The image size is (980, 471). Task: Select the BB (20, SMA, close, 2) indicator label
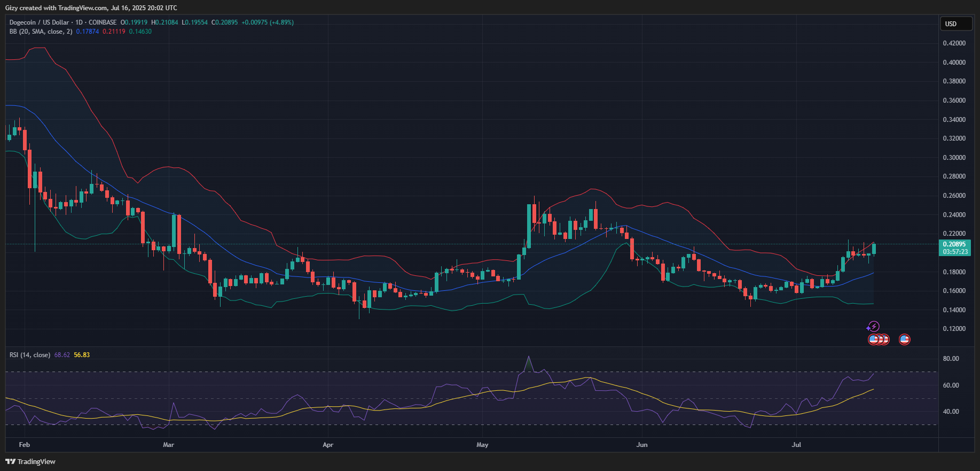(x=41, y=32)
